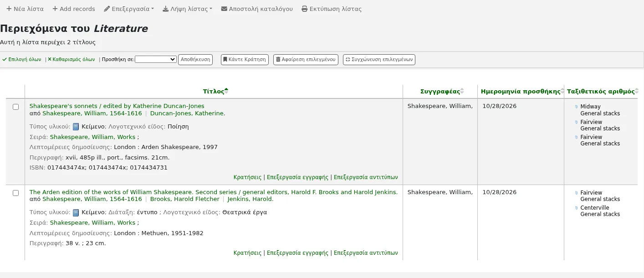This screenshot has width=644, height=278.
Task: Click the X icon of Καθαρισμός όλων
Action: [50, 60]
